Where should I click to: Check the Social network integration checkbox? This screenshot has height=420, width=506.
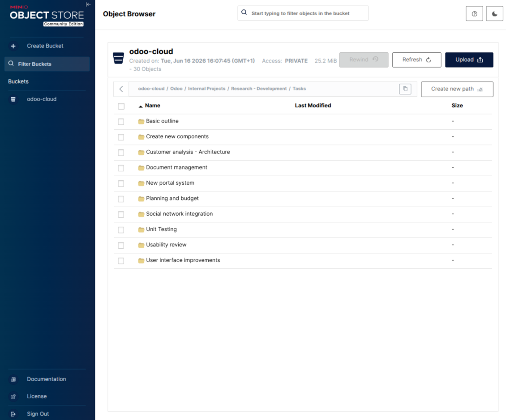click(121, 215)
